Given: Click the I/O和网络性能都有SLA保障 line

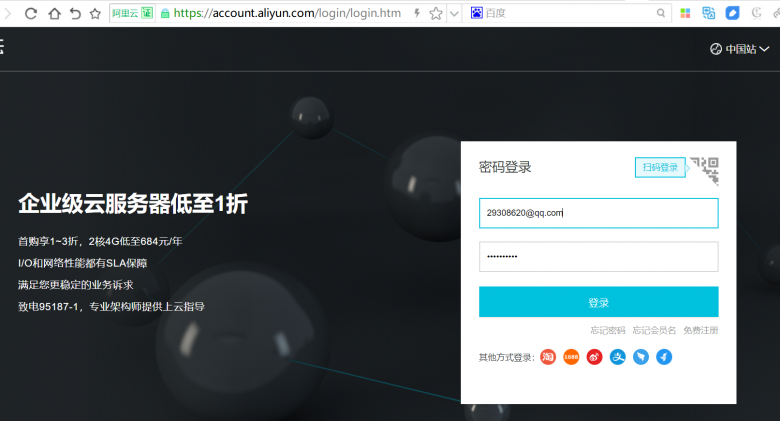Looking at the screenshot, I should 83,263.
